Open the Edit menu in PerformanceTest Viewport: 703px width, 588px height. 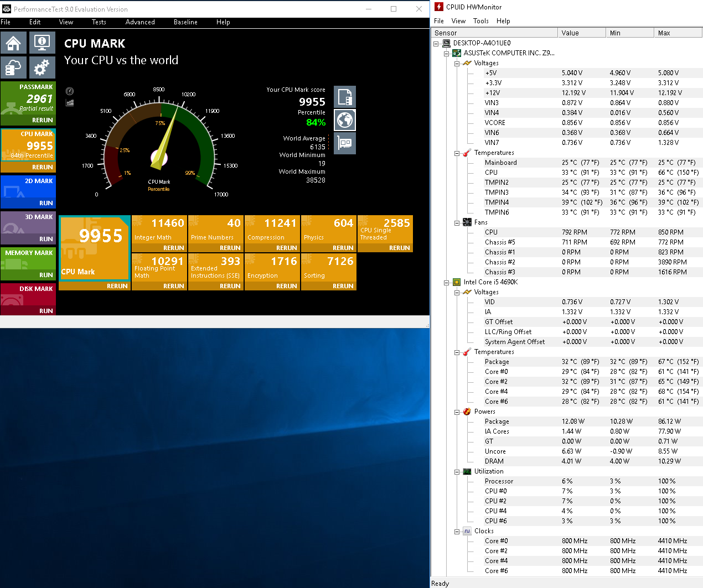(35, 22)
